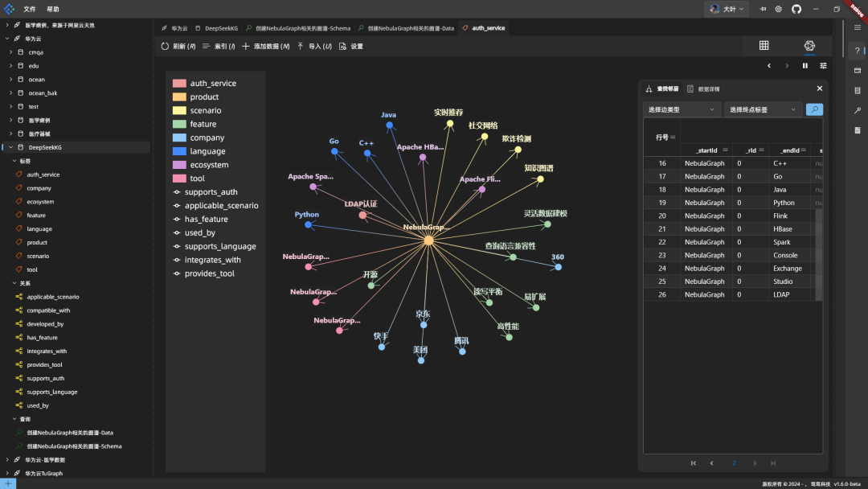
Task: Collapse the 查询 queries section
Action: click(14, 419)
